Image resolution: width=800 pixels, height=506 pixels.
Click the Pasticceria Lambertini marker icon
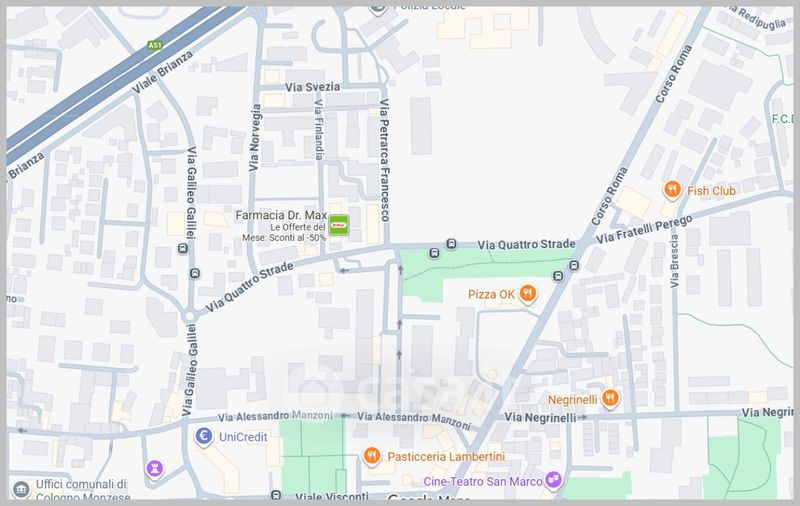(372, 456)
